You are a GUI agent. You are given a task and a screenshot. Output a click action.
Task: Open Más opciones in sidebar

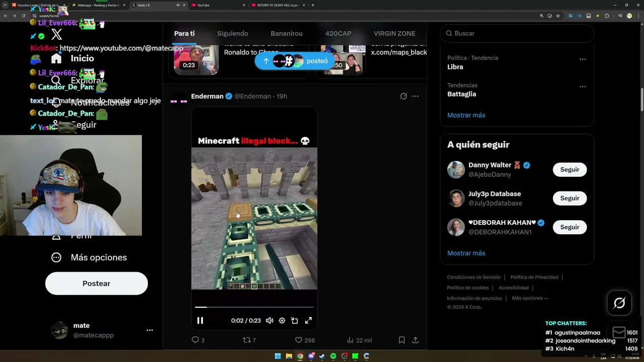pos(89,257)
